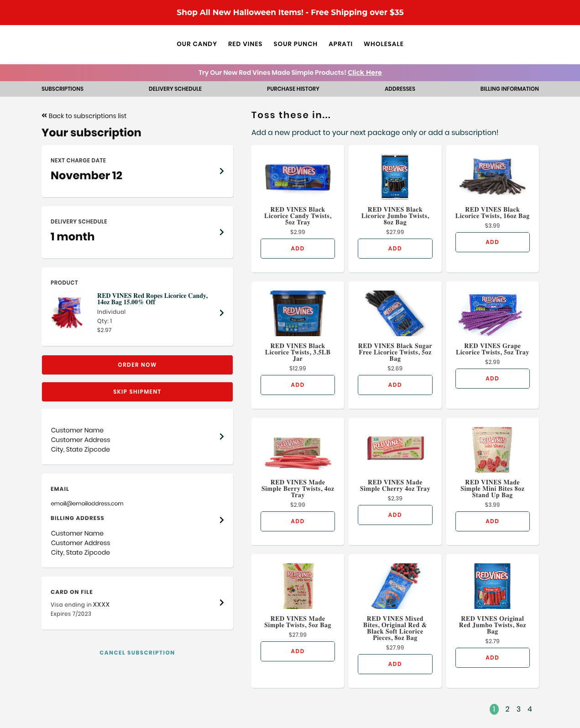
Task: Add Made Simple Cherry 4oz Tray
Action: (395, 515)
